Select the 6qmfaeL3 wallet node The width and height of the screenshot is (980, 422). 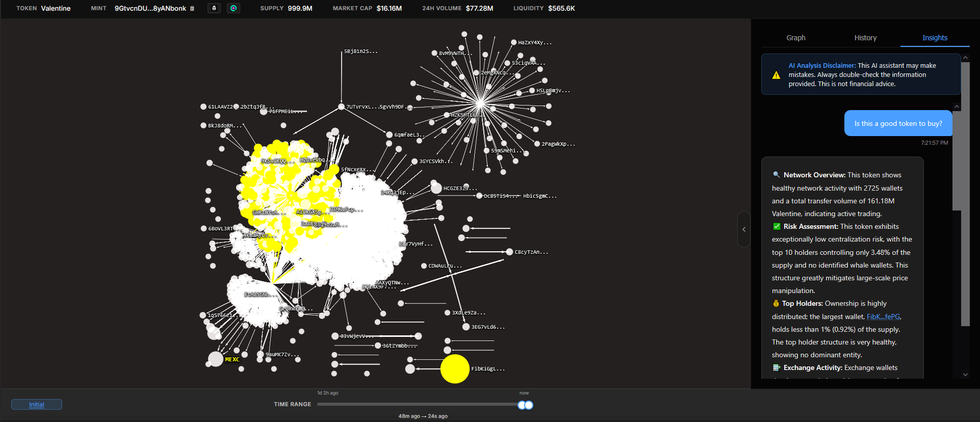390,135
